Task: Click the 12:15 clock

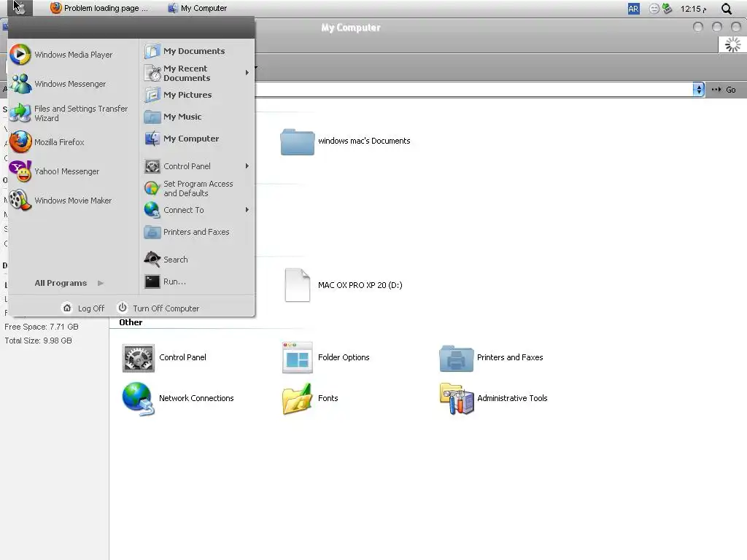Action: click(693, 9)
